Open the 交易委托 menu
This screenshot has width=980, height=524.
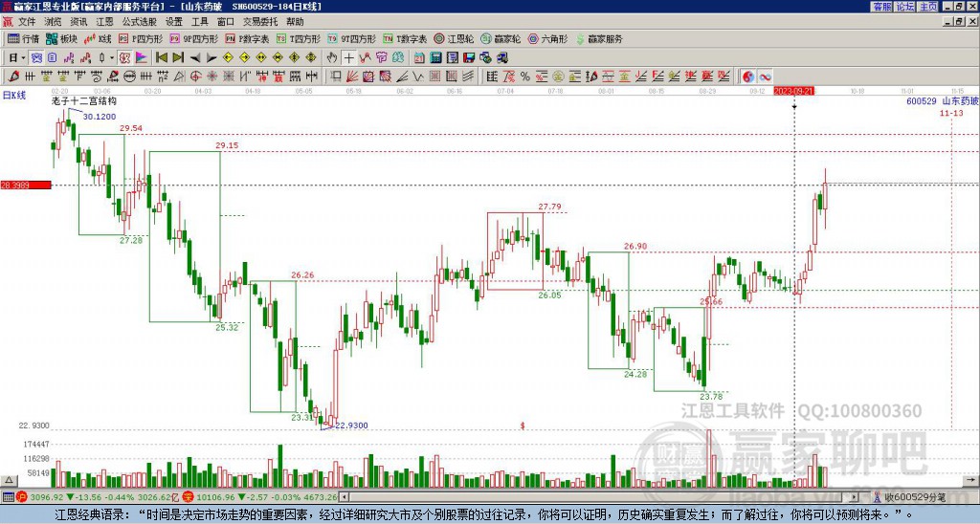[260, 22]
